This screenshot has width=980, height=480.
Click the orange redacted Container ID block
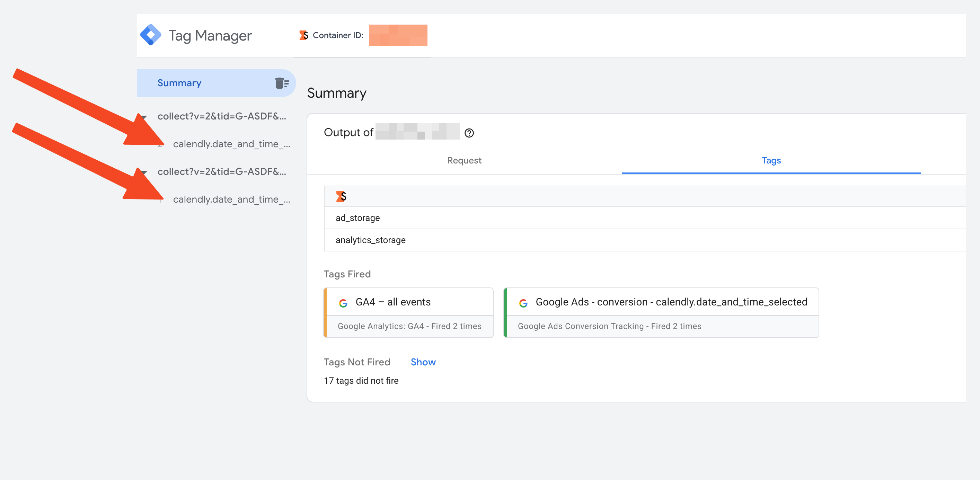398,35
